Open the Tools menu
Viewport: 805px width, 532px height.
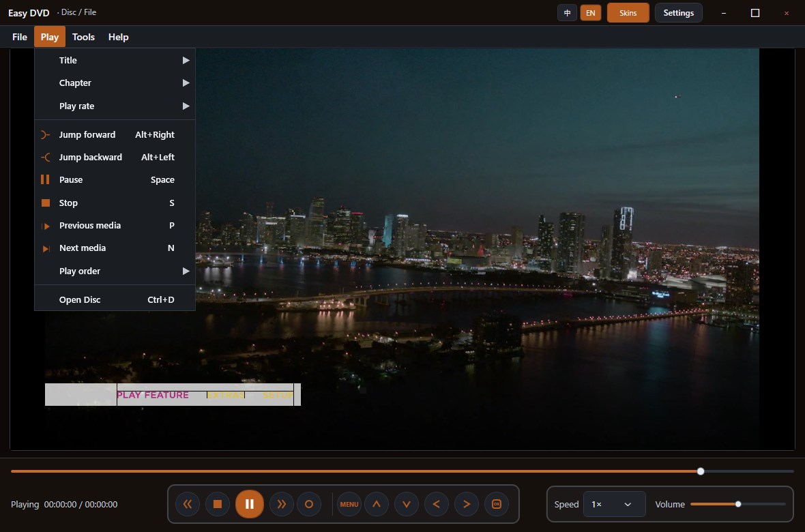coord(83,37)
